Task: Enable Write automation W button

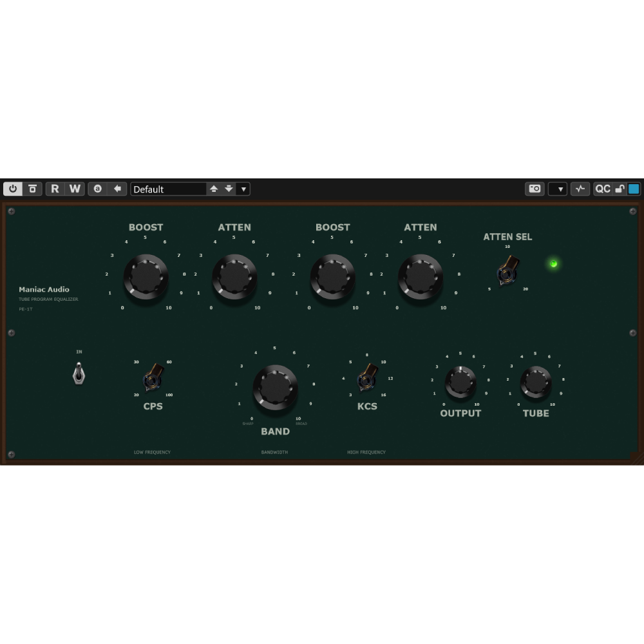Action: pyautogui.click(x=75, y=189)
